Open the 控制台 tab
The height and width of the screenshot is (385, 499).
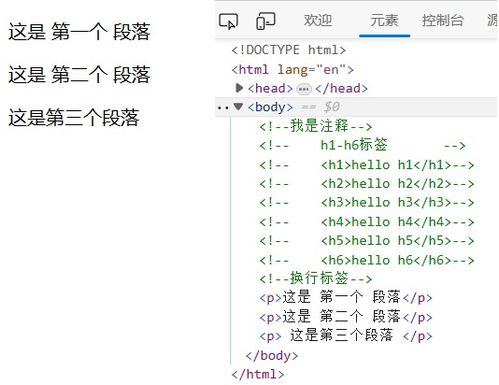[x=443, y=20]
